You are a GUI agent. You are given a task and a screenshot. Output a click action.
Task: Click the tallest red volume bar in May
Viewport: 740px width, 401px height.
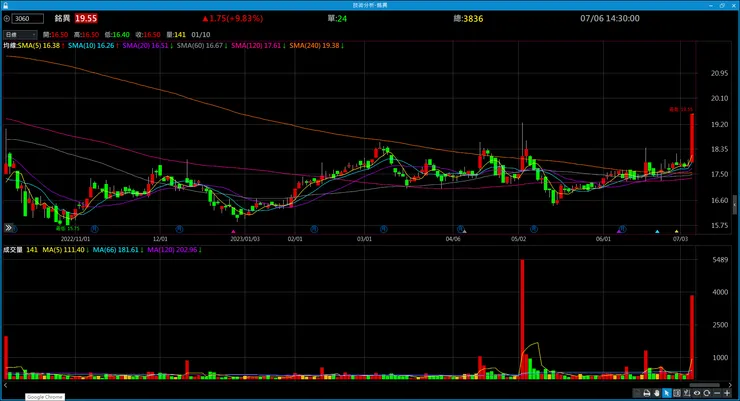[522, 319]
